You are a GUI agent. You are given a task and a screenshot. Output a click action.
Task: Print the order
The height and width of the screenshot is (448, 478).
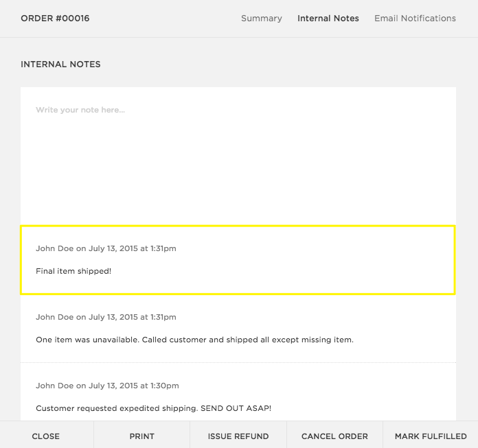point(141,436)
